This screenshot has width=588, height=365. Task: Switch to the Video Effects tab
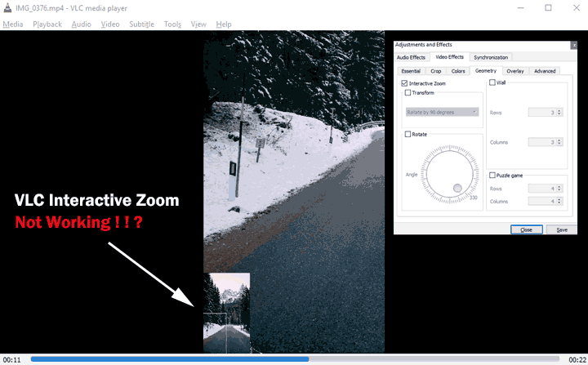pyautogui.click(x=450, y=57)
